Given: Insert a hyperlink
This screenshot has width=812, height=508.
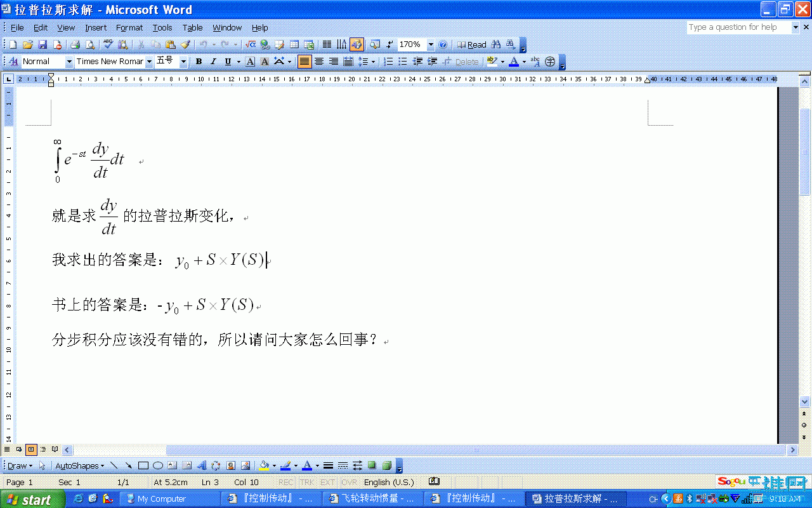Looking at the screenshot, I should 265,44.
